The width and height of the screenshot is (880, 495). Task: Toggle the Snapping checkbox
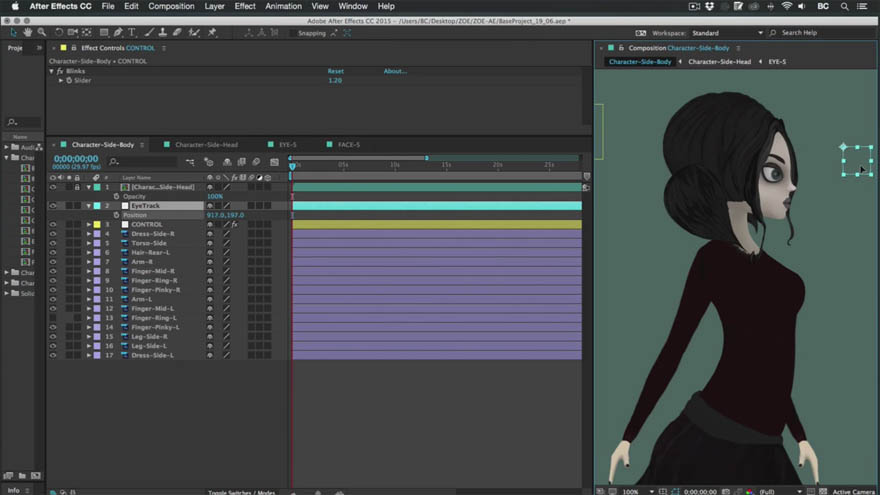292,33
